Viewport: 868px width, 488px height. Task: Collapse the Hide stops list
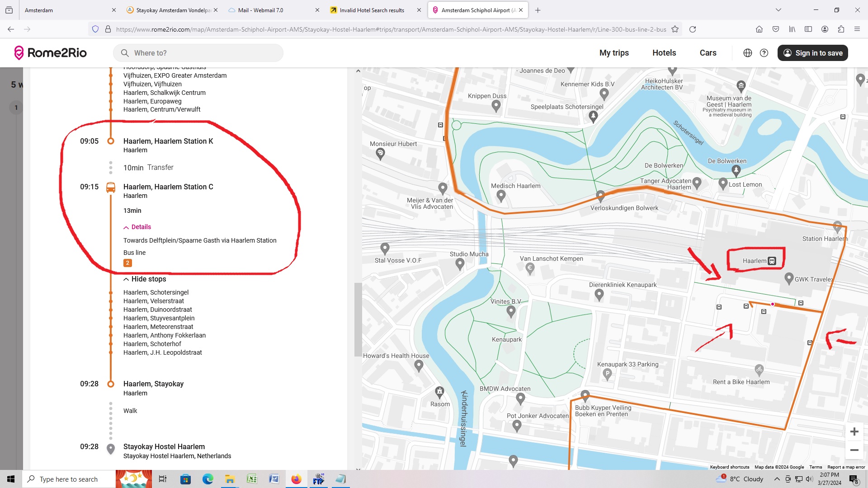pyautogui.click(x=145, y=279)
